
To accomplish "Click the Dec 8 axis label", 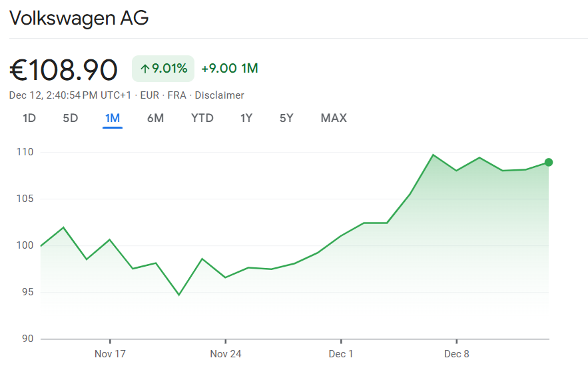I will [x=457, y=354].
